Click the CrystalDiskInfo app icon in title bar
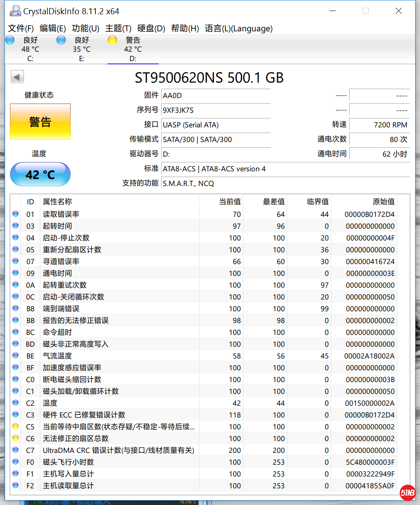The image size is (420, 505). 15,11
